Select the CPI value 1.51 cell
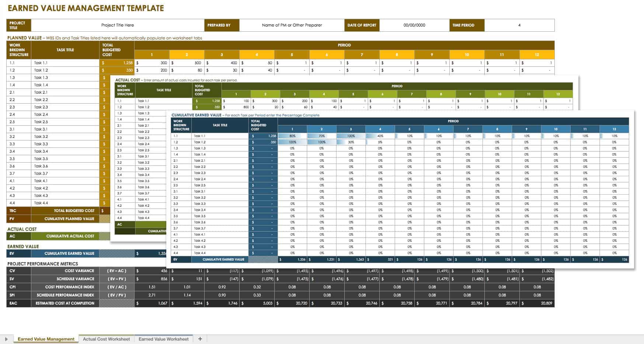Viewport: 644px width, 344px height. [x=152, y=287]
